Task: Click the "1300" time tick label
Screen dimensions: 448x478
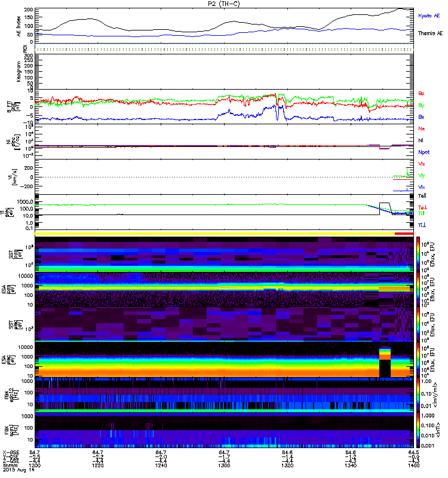Action: tap(224, 465)
